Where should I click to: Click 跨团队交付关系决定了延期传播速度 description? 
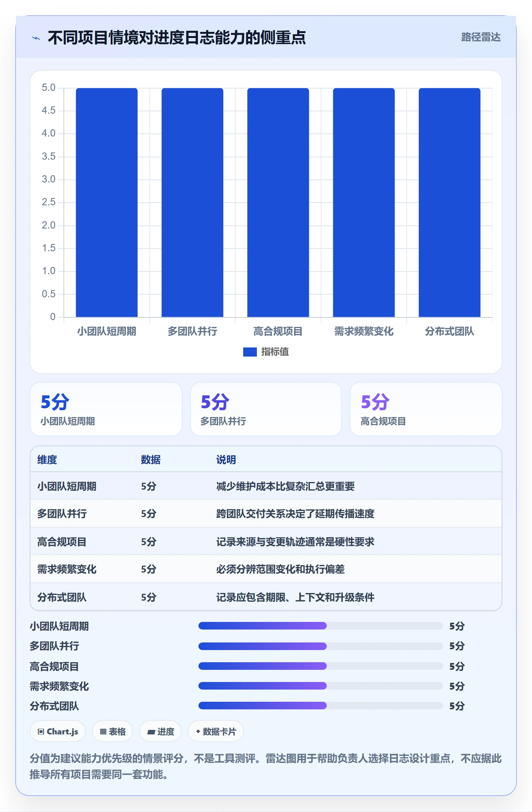pyautogui.click(x=295, y=514)
